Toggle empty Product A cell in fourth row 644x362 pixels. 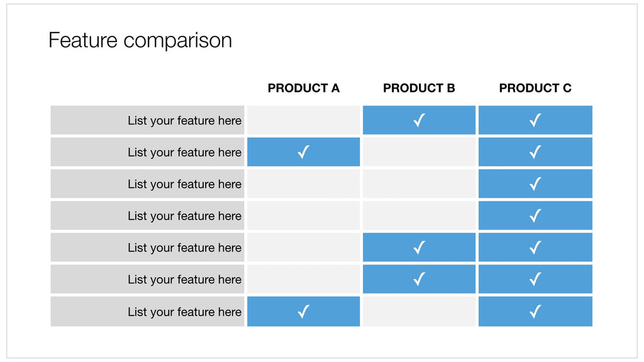click(x=303, y=216)
